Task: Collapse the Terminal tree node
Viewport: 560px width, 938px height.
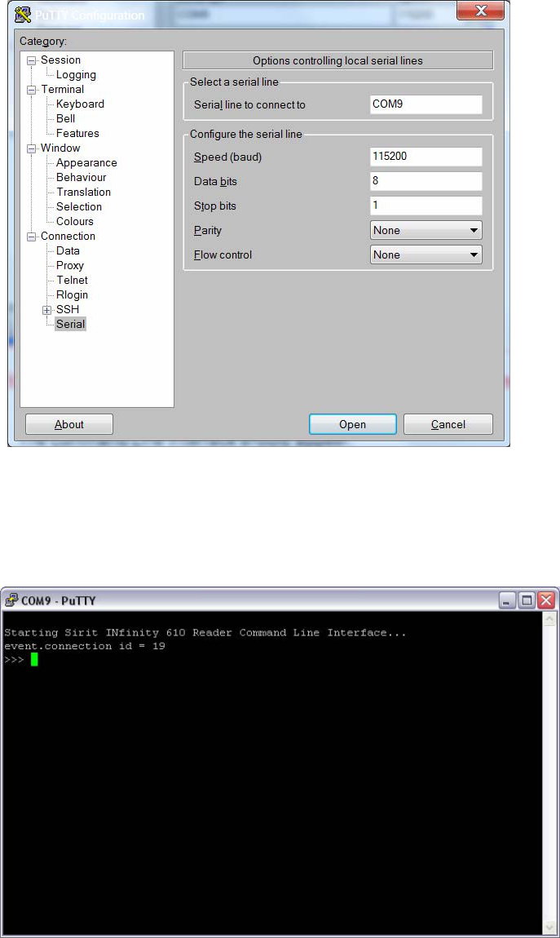Action: 31,90
